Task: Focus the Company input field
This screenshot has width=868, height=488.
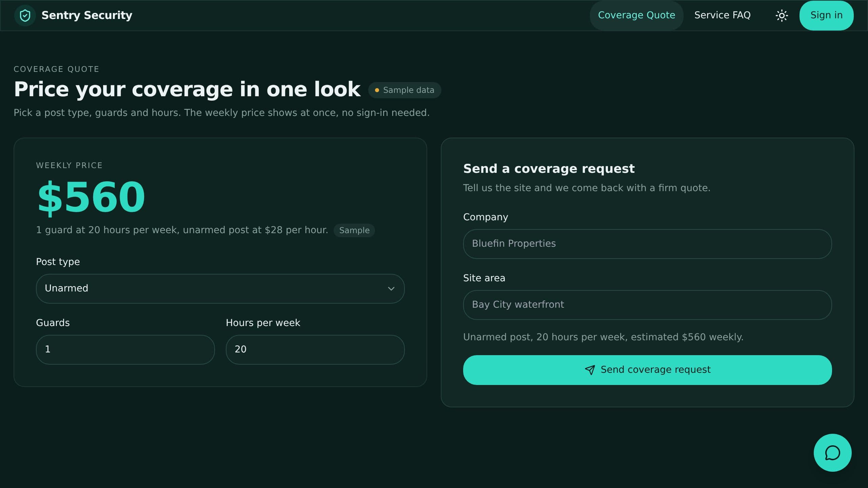Action: click(x=647, y=244)
